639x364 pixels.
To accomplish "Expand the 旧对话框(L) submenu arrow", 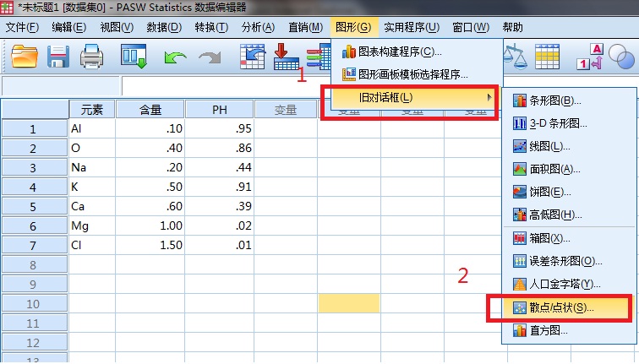I will 489,97.
